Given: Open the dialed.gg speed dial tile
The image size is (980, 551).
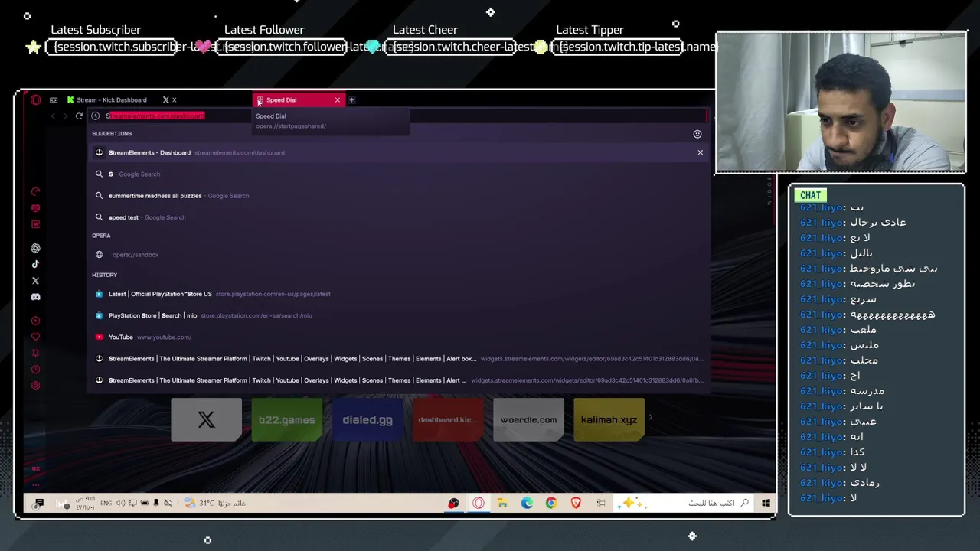Looking at the screenshot, I should point(367,419).
